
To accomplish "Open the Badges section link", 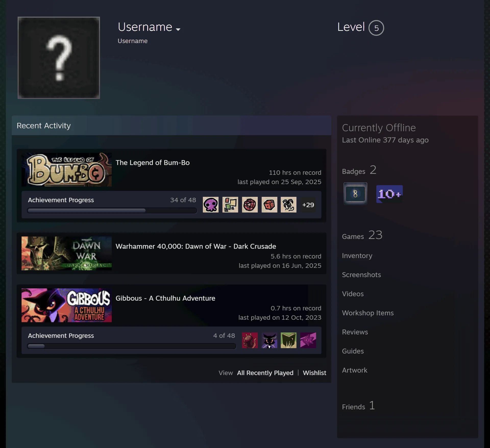I will tap(359, 170).
